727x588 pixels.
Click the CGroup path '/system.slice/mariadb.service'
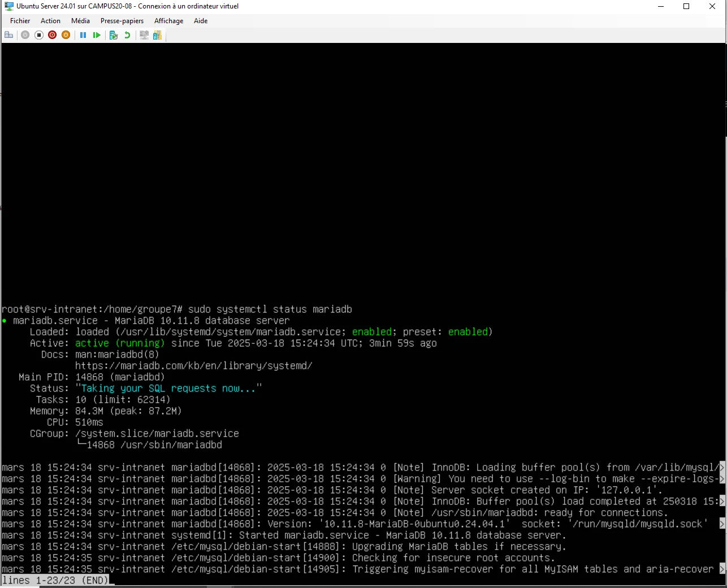click(157, 433)
